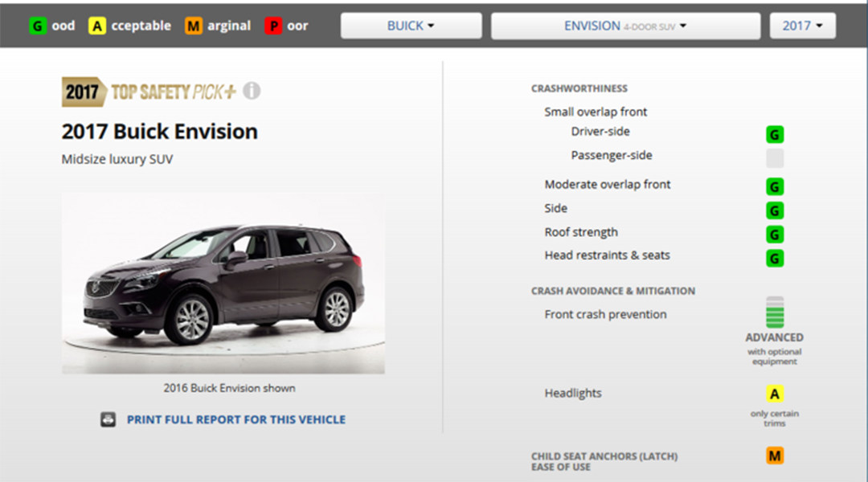This screenshot has width=868, height=482.
Task: Click the Head restraints G rating icon
Action: (775, 259)
